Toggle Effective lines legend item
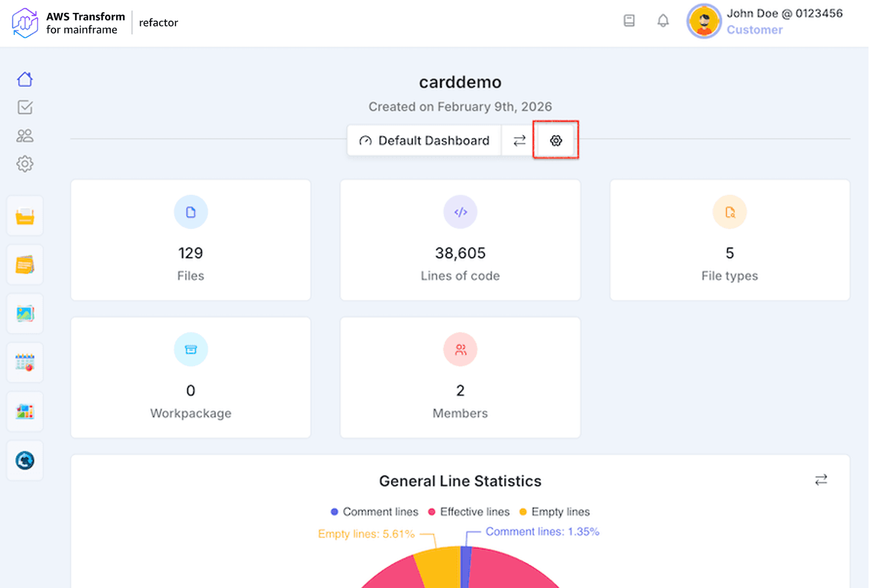This screenshot has height=588, width=874. pyautogui.click(x=469, y=512)
